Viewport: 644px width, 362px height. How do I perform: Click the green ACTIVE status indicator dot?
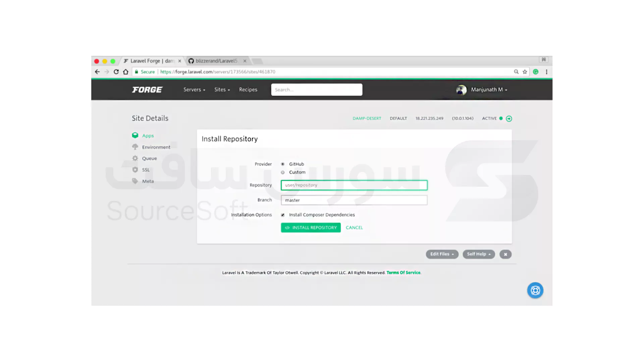(501, 118)
